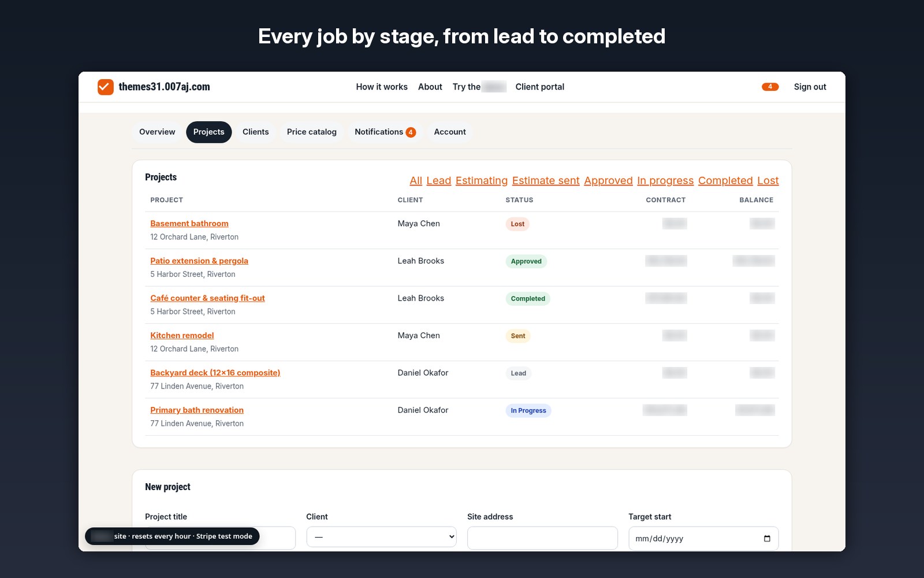Filter by Lost projects

768,180
